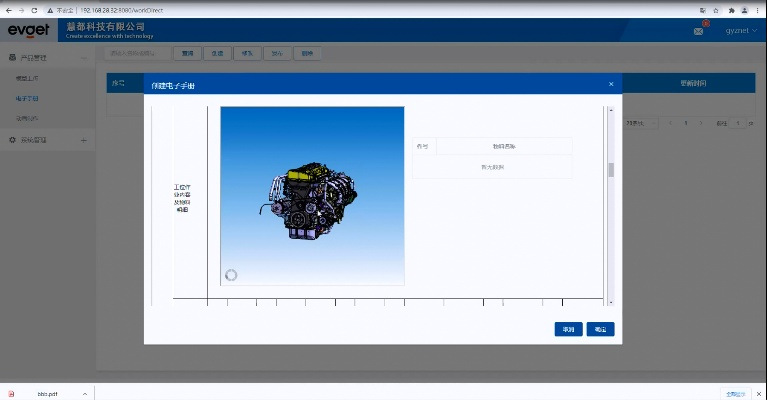Click the 确定 confirm button in dialog
The image size is (767, 400).
pyautogui.click(x=600, y=329)
